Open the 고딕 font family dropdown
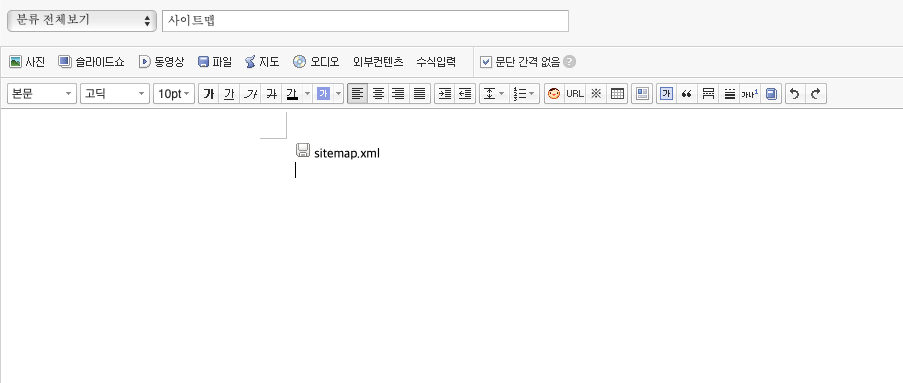 click(x=115, y=93)
